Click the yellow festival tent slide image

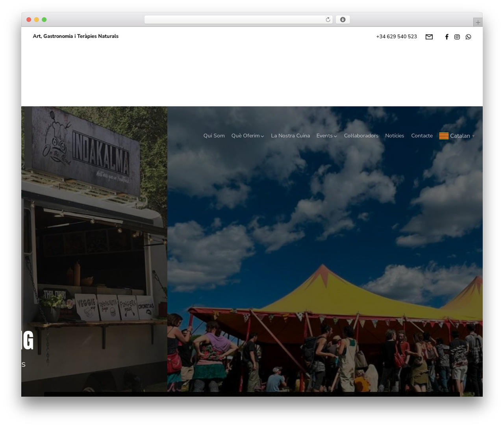[325, 251]
